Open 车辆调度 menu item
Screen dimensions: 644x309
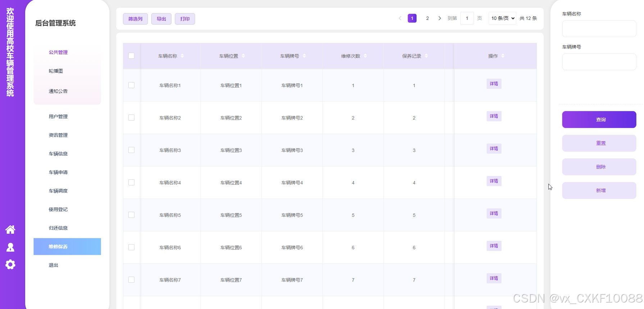coord(58,191)
